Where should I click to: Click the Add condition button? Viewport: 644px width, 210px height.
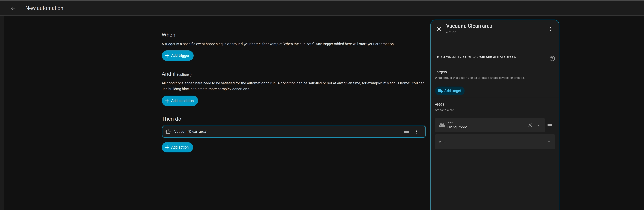180,101
